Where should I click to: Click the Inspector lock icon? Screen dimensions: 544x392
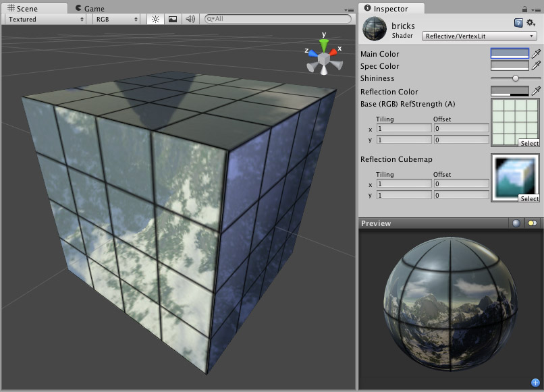point(524,9)
